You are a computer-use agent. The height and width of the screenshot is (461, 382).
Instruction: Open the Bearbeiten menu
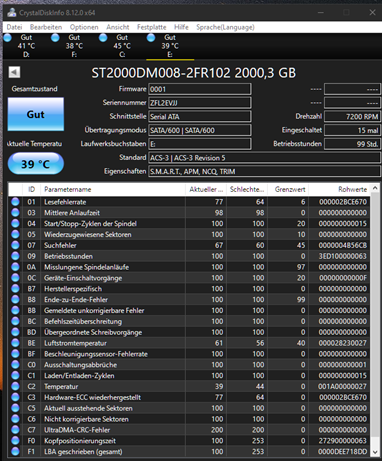(46, 27)
